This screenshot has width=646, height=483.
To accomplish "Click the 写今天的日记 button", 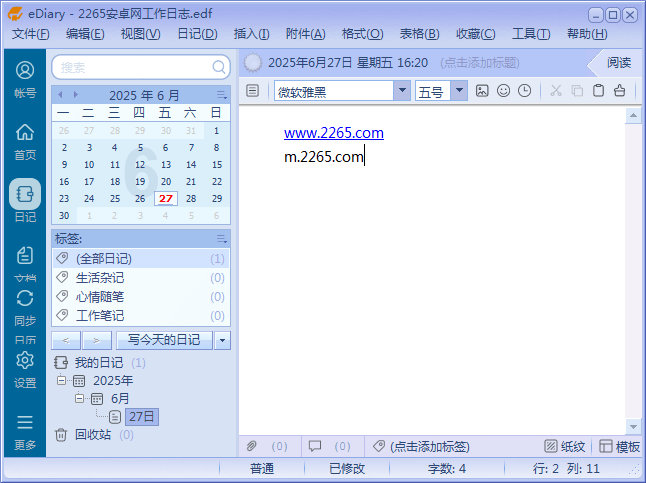I will click(163, 340).
